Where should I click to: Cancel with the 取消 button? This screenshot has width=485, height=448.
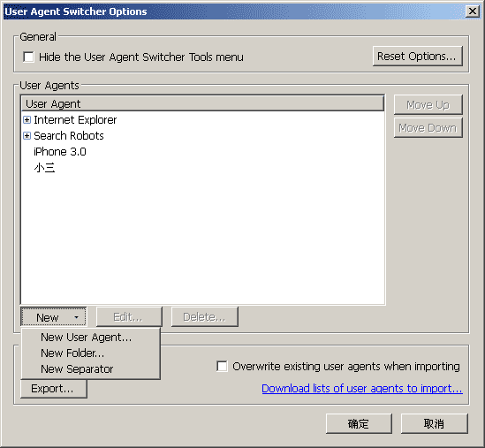point(435,423)
